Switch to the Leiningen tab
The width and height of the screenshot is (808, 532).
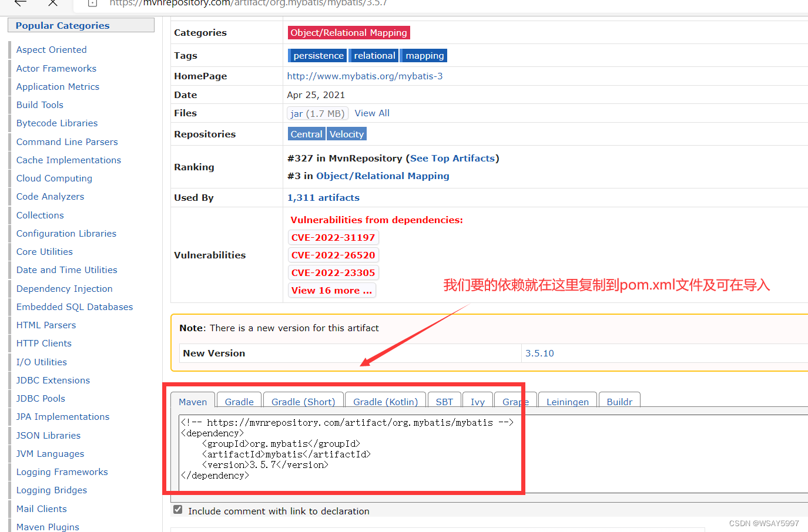click(568, 402)
